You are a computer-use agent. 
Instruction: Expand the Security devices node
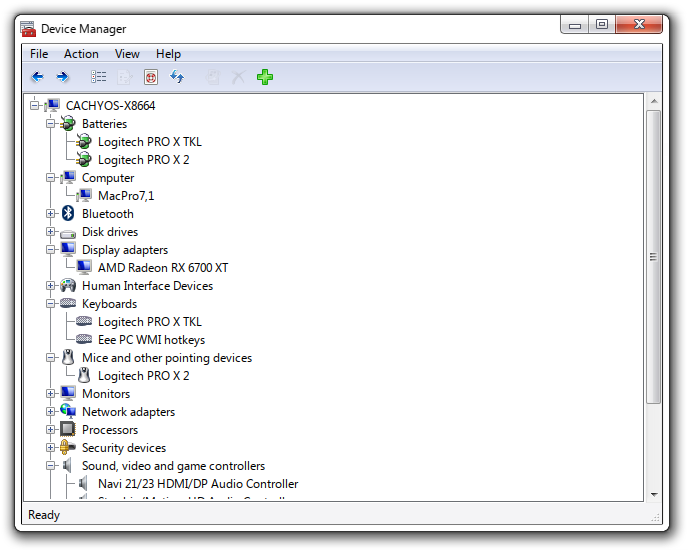click(x=51, y=448)
